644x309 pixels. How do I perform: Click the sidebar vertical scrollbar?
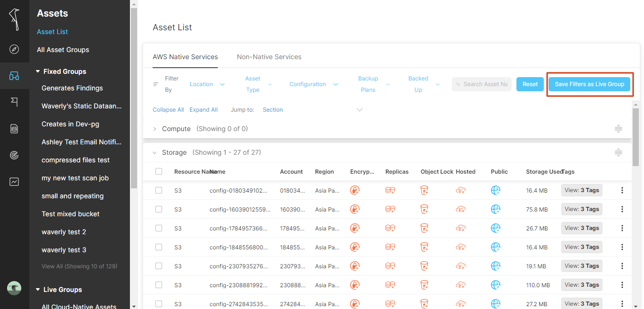pos(134,98)
